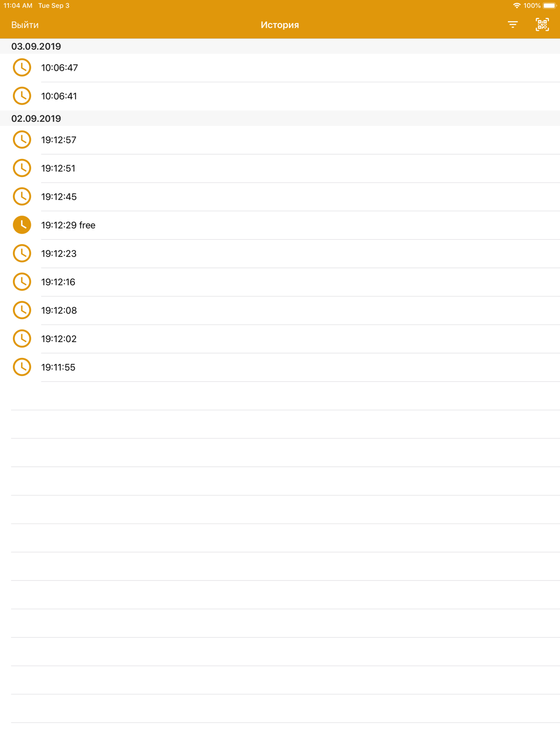560x747 pixels.
Task: Tap the QR code scanner icon
Action: (542, 25)
